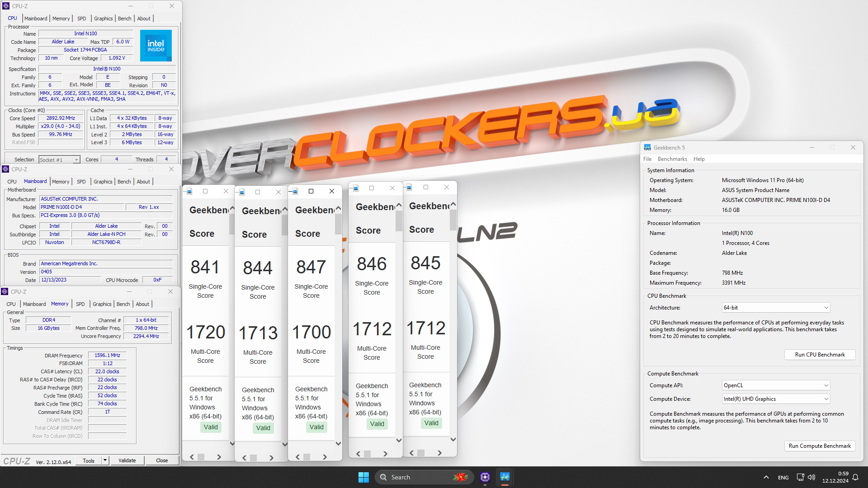This screenshot has width=868, height=488.
Task: Click the PRIME N100I-D D4 model field
Action: click(82, 207)
